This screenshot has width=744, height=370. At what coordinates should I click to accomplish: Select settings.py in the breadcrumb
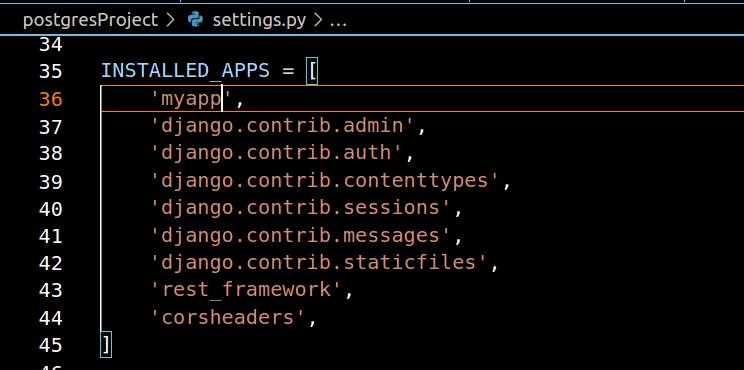click(259, 20)
